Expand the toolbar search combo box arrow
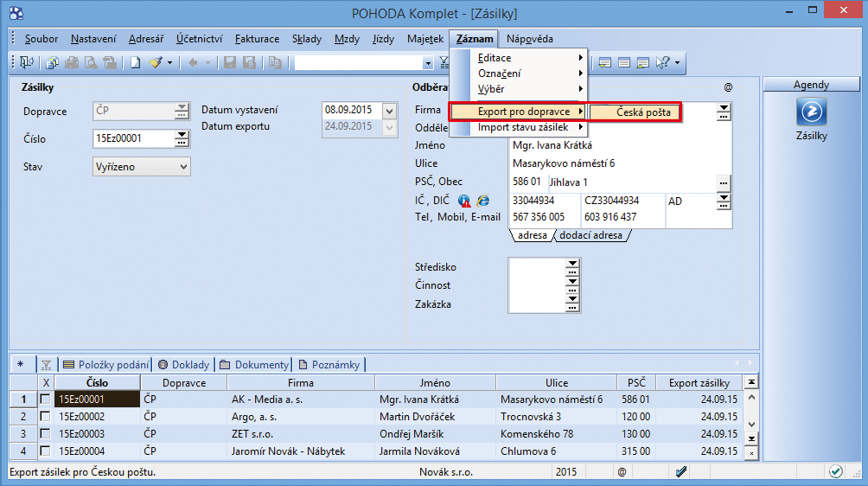 (427, 63)
